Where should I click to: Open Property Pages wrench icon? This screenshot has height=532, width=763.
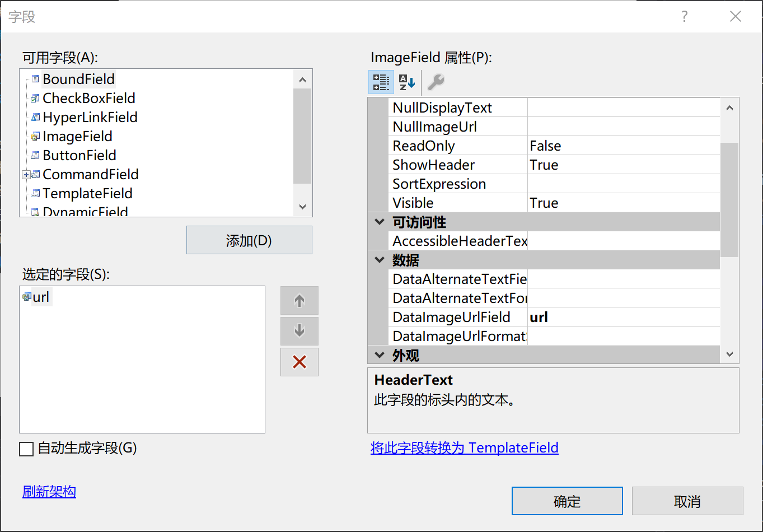[436, 82]
